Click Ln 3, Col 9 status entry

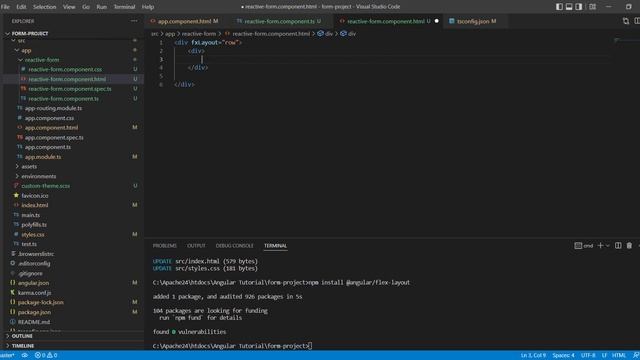click(x=533, y=356)
